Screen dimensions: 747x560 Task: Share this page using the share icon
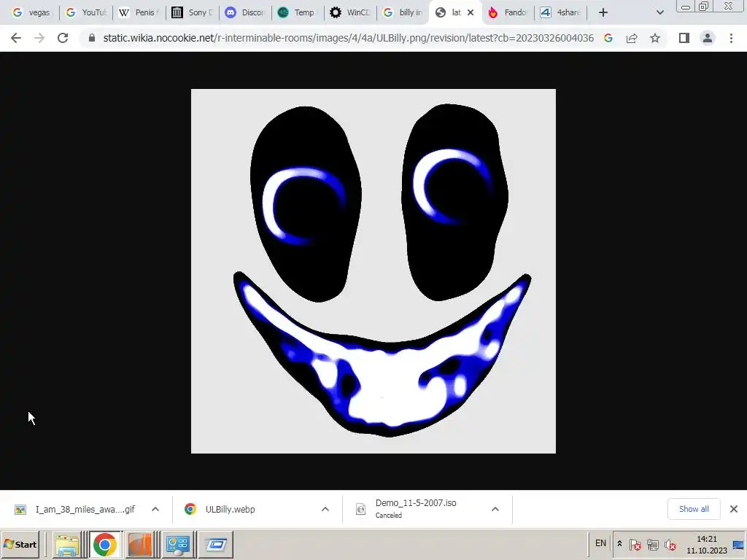pos(632,38)
